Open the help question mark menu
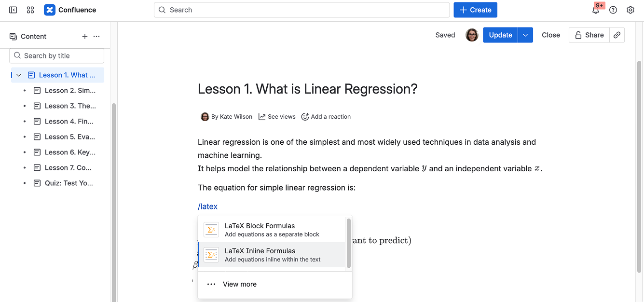Image resolution: width=644 pixels, height=302 pixels. (x=613, y=10)
